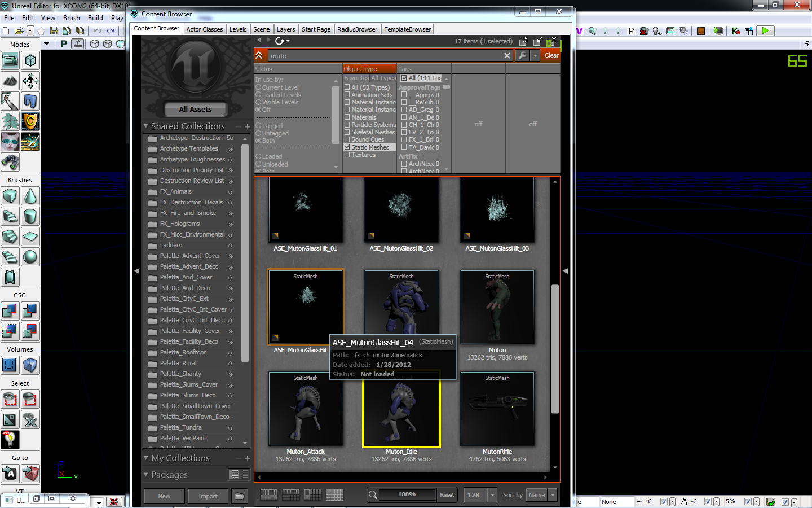The height and width of the screenshot is (508, 812).
Task: Switch to the RadiusBrowser tab
Action: pyautogui.click(x=358, y=29)
